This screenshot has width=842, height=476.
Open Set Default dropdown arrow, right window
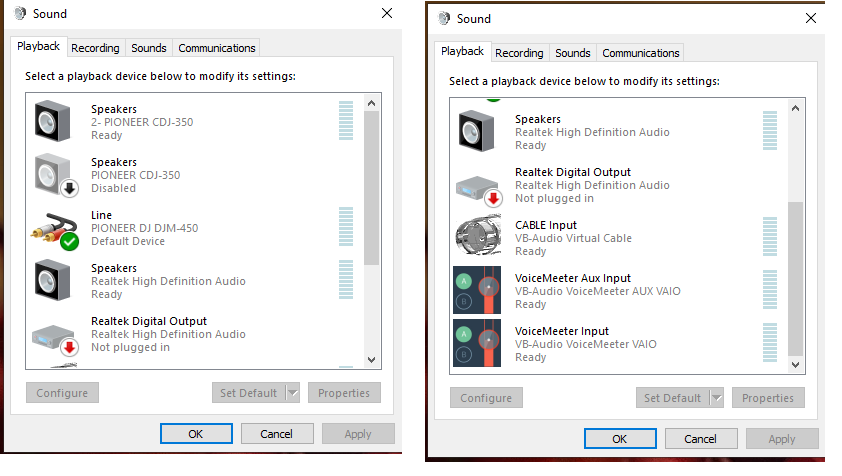tap(717, 398)
